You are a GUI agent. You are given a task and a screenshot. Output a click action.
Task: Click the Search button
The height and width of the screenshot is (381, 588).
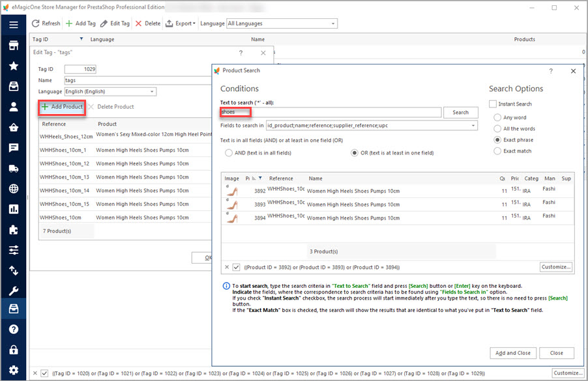[460, 113]
